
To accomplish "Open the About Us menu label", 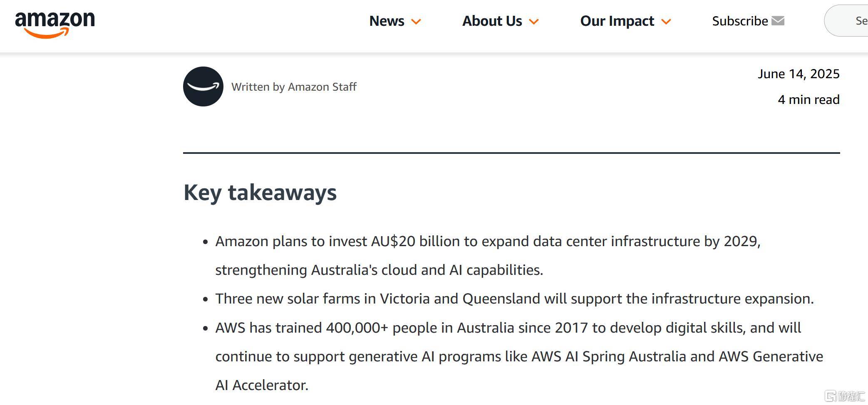I will [x=492, y=21].
